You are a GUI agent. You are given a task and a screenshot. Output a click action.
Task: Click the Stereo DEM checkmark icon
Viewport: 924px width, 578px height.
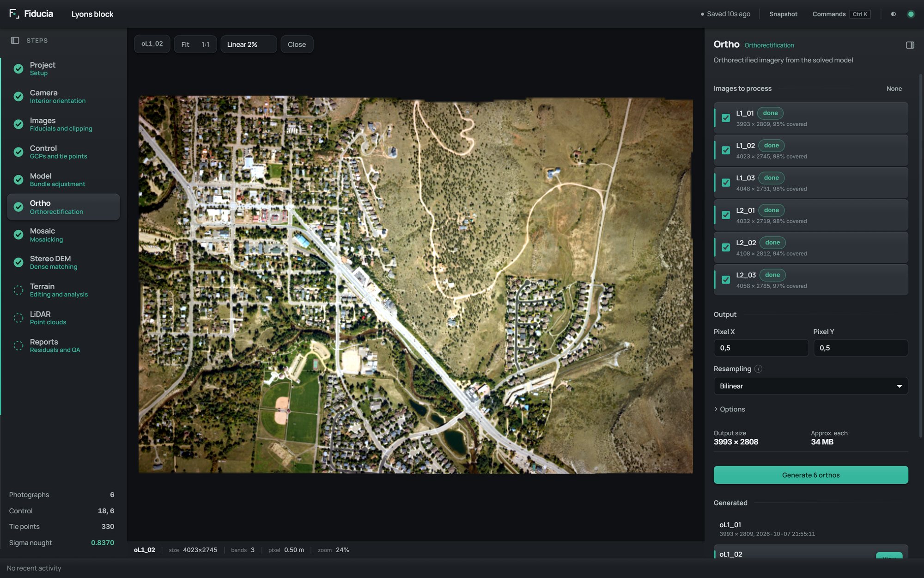tap(18, 262)
